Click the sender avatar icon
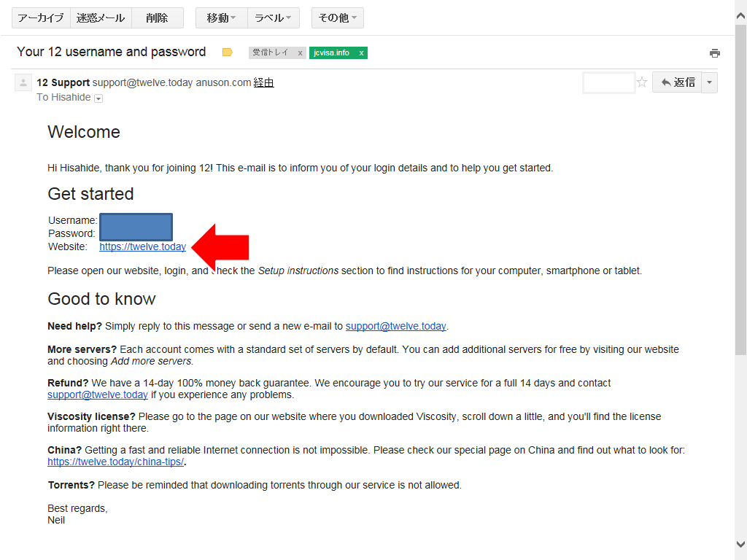The image size is (747, 560). [x=23, y=83]
